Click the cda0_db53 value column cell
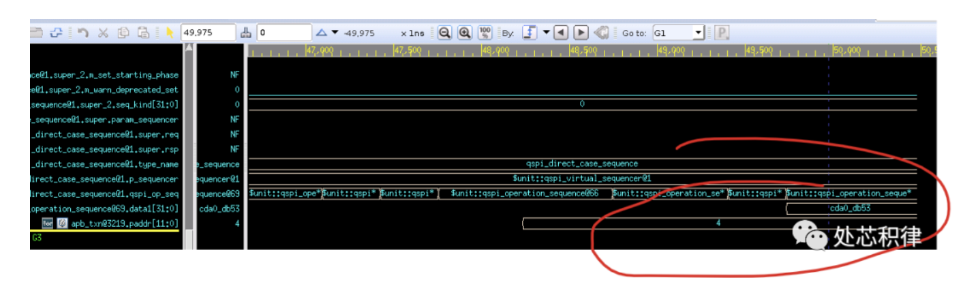This screenshot has height=297, width=980. 219,208
